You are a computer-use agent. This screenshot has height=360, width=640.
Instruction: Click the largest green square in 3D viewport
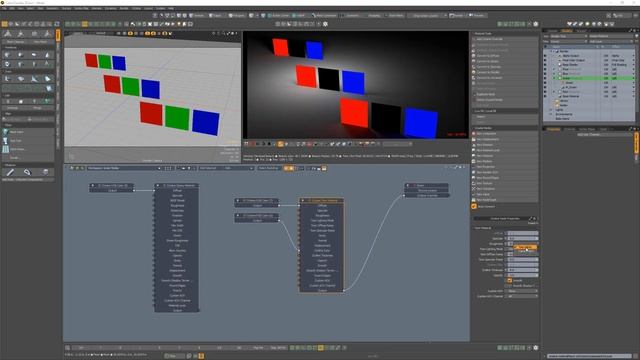177,118
